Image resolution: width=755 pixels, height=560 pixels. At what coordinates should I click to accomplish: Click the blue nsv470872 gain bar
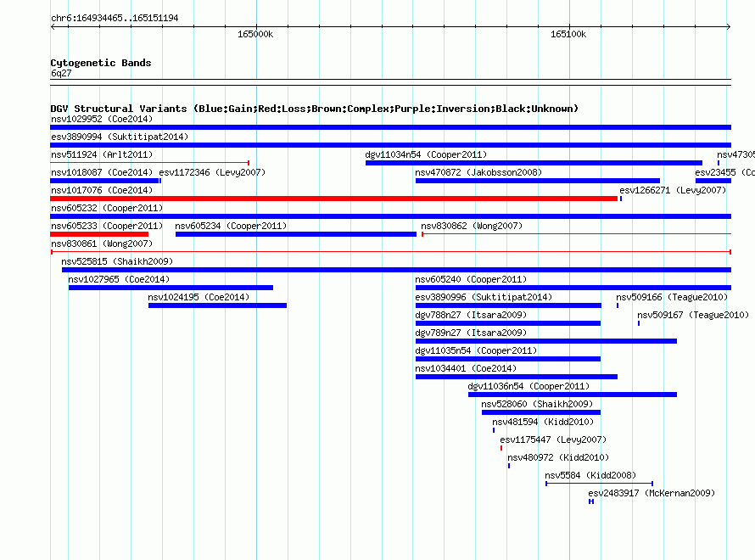click(538, 181)
